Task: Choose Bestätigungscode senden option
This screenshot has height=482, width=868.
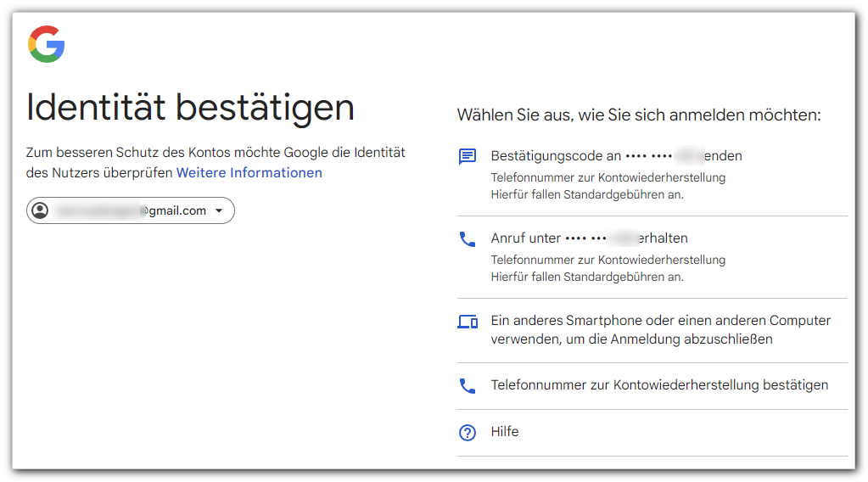Action: 652,175
